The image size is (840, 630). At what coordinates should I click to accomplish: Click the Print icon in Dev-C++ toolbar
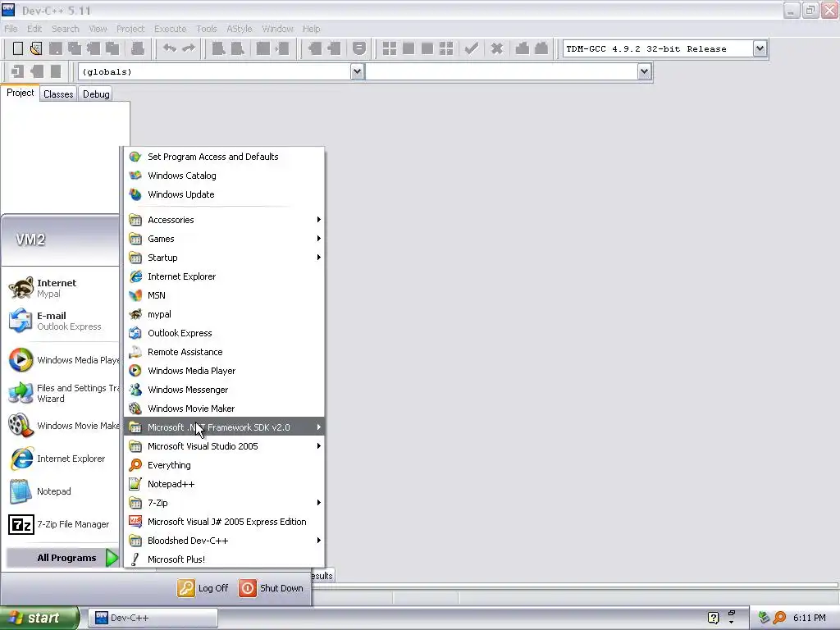click(x=138, y=48)
